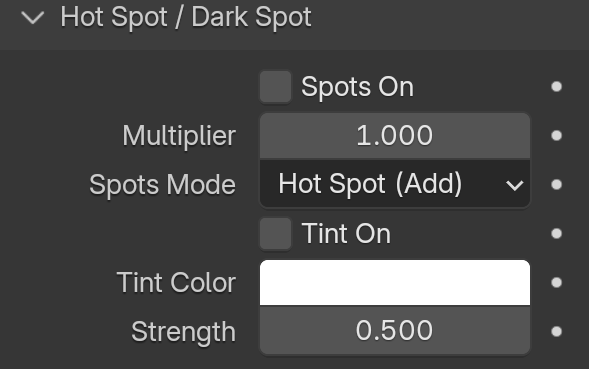Click animate dot beside Tint On
Viewport: 589px width, 369px height.
pos(556,234)
